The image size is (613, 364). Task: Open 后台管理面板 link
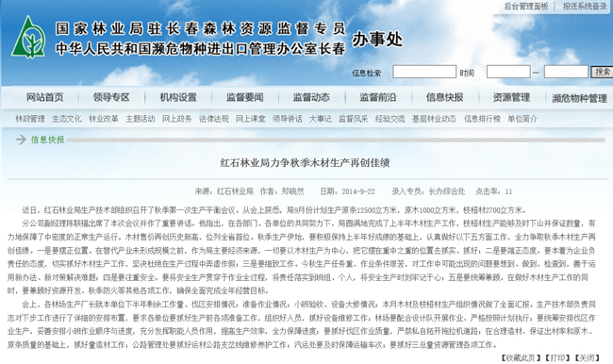point(526,7)
